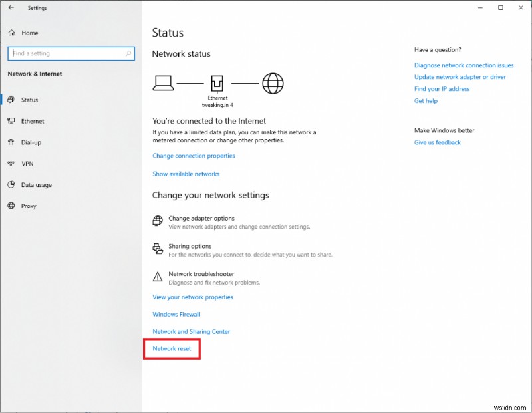532x413 pixels.
Task: Click the Get help link
Action: (426, 101)
